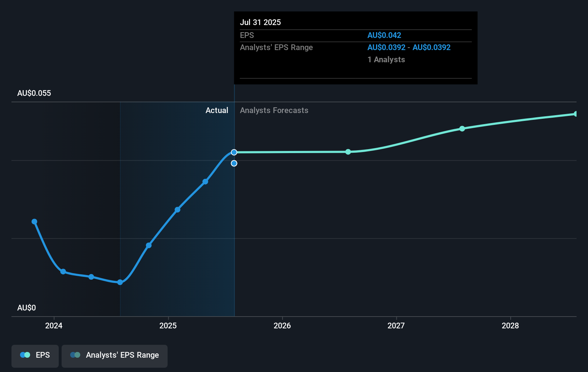Screen dimensions: 588x372
Task: Click the Actual/Forecast divider line
Action: pyautogui.click(x=234, y=215)
